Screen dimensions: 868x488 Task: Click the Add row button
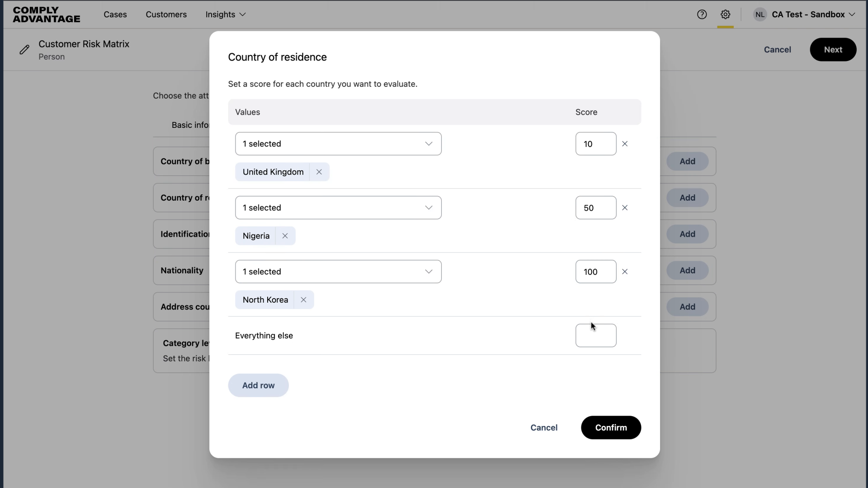(x=258, y=385)
